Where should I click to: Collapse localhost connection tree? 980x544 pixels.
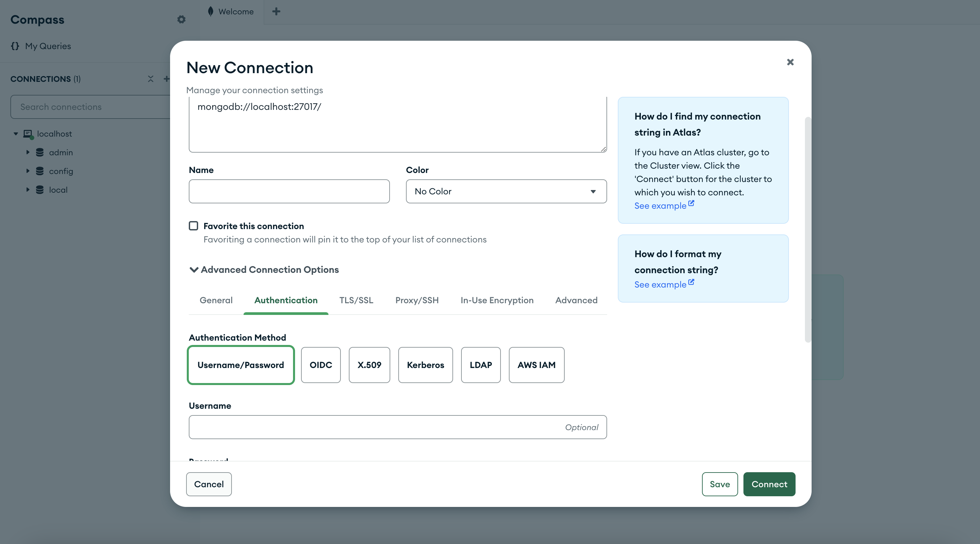coord(16,134)
